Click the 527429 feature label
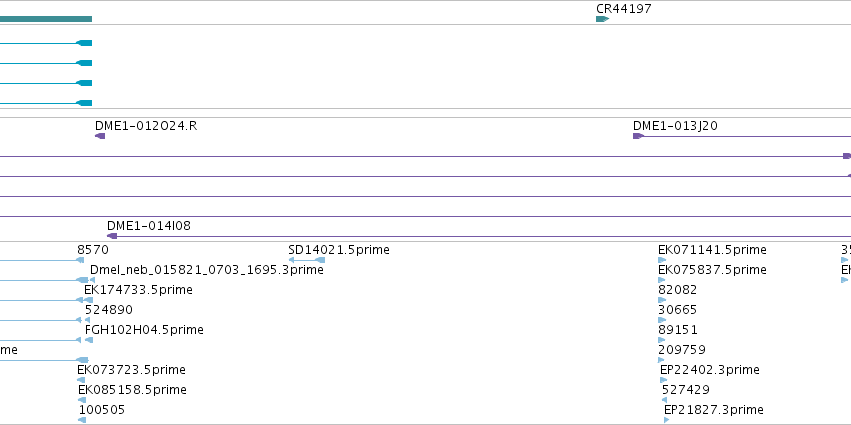The width and height of the screenshot is (851, 425). click(686, 390)
